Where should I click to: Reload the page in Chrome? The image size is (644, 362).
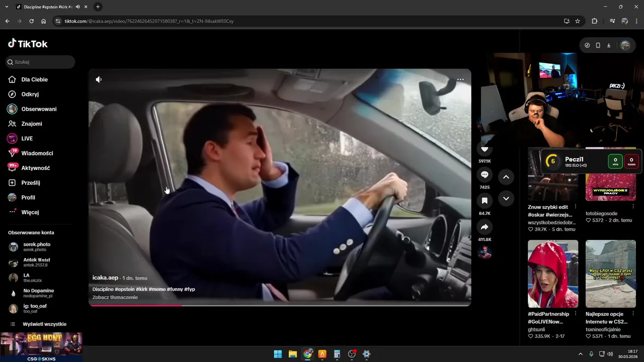31,21
